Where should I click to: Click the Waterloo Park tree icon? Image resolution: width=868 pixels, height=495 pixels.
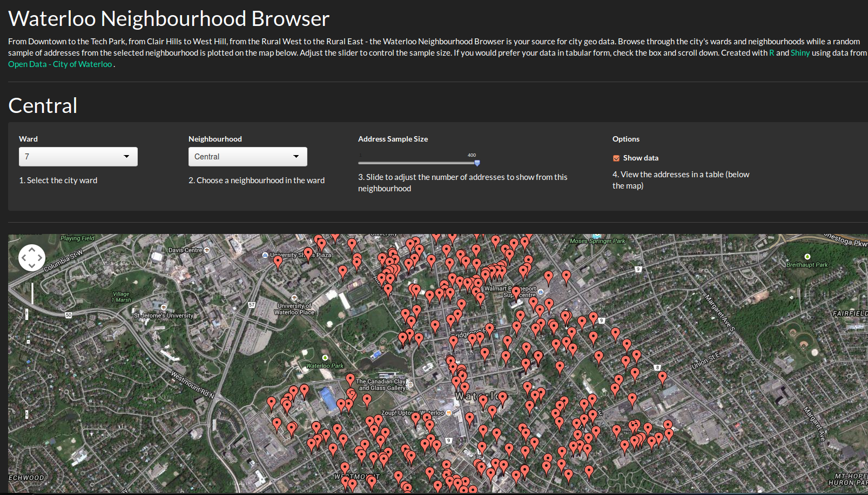325,358
